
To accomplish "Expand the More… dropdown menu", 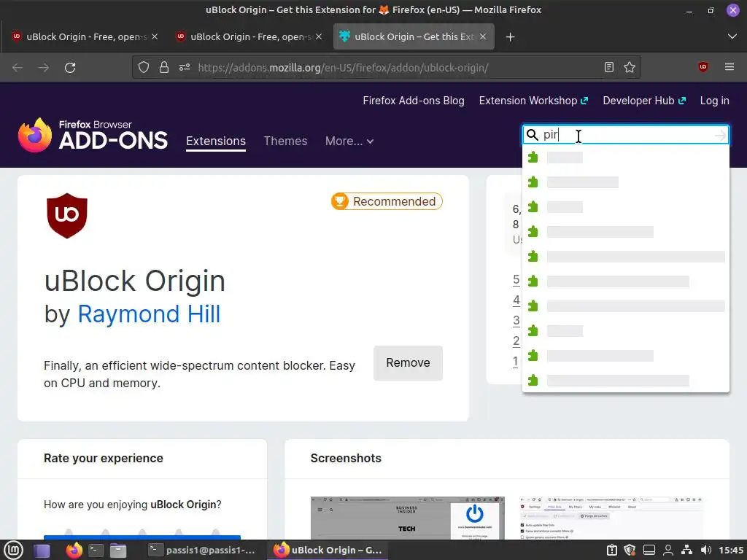I will [x=349, y=141].
